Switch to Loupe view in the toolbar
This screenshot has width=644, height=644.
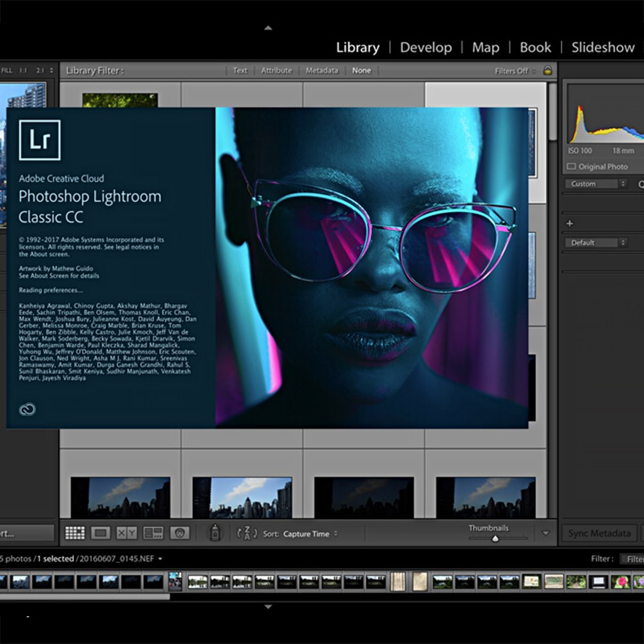click(100, 533)
